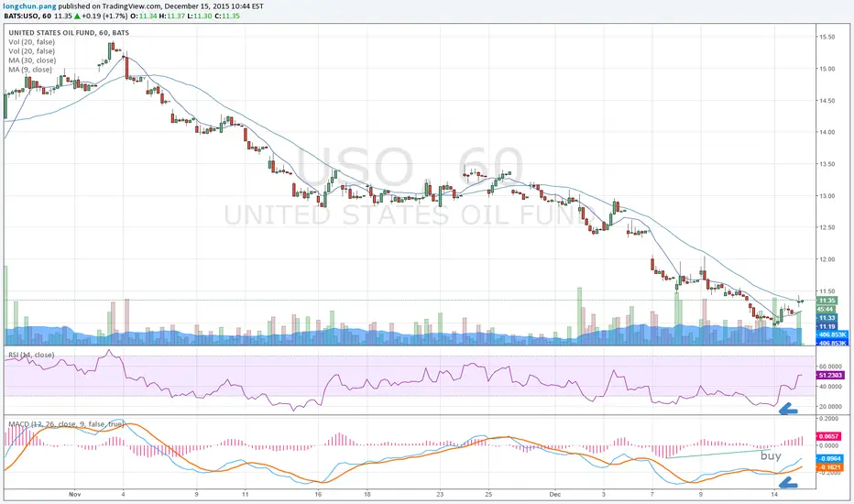
Task: Click the "+0.19 (+1.7%)" change value
Action: (104, 16)
